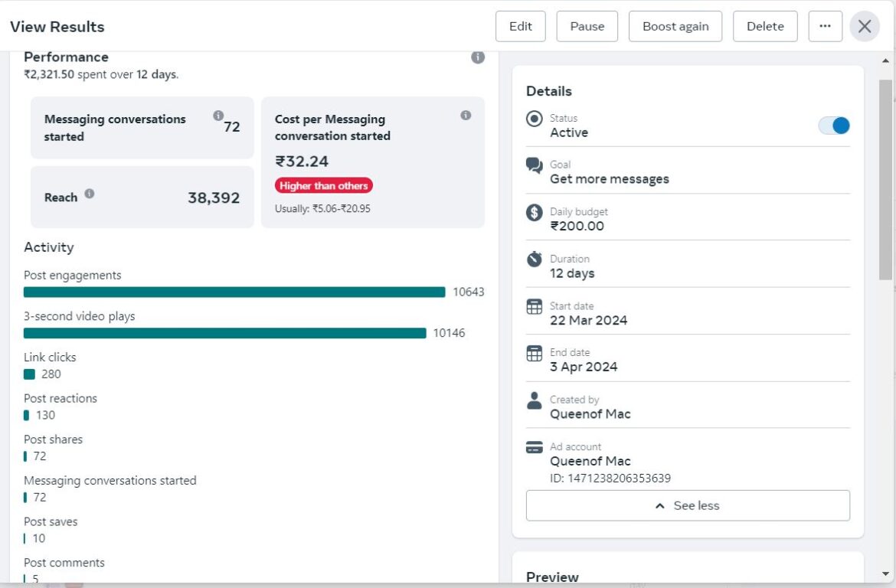Click the Duration stopwatch icon
Screen dimensions: 896x588
(x=535, y=260)
